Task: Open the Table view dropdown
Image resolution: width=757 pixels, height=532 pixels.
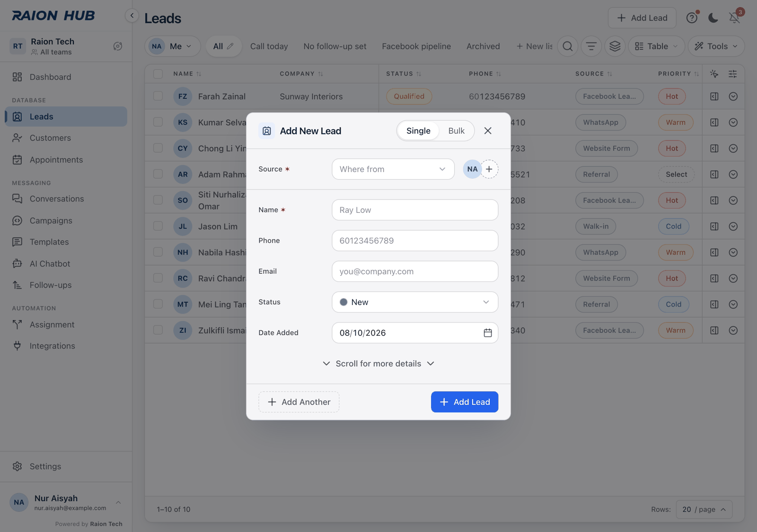Action: click(x=657, y=46)
